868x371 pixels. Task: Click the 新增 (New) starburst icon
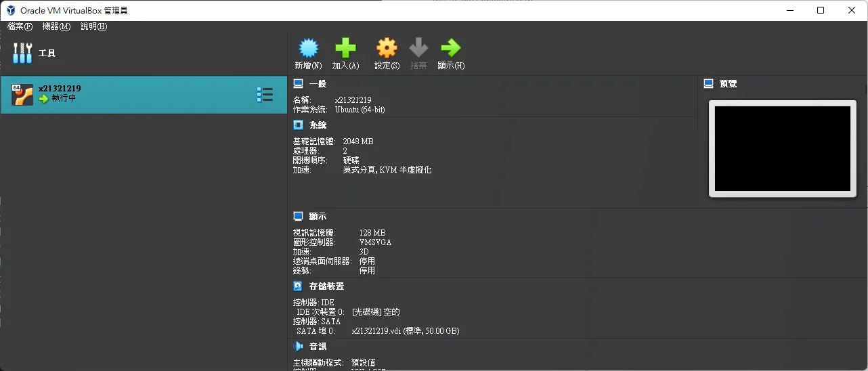(309, 47)
